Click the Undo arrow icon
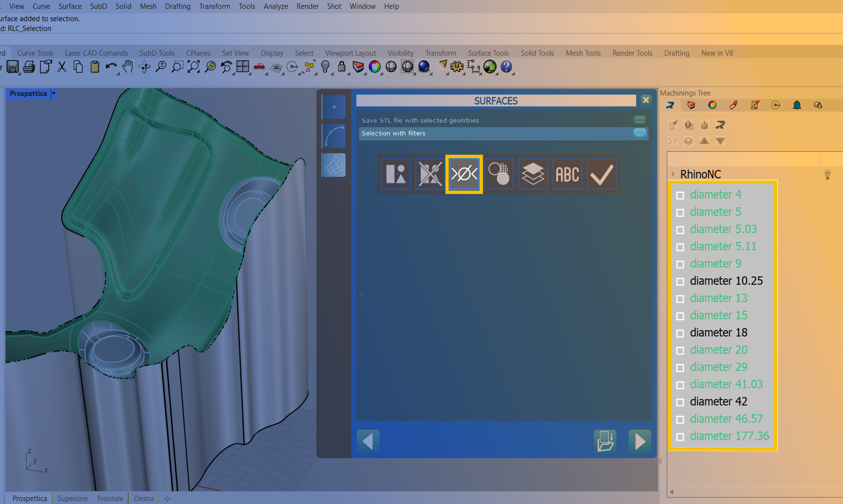843x504 pixels. tap(110, 67)
